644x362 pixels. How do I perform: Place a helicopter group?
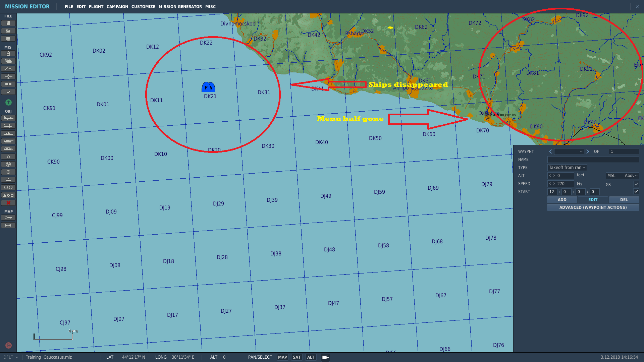pos(8,126)
